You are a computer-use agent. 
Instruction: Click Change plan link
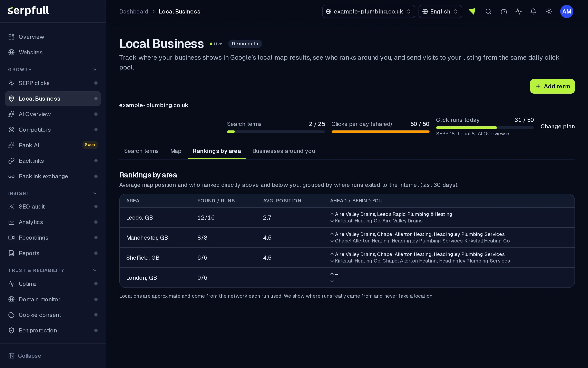(x=557, y=127)
